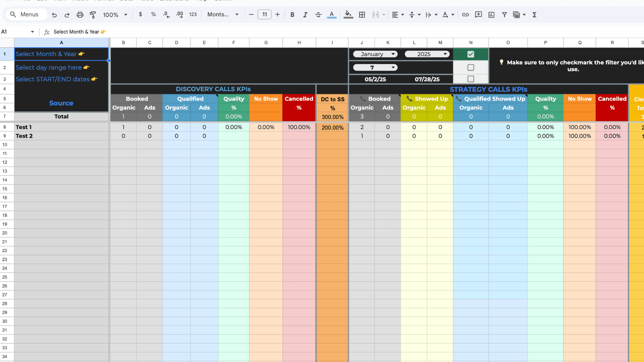
Task: Toggle bold formatting
Action: pos(292,15)
